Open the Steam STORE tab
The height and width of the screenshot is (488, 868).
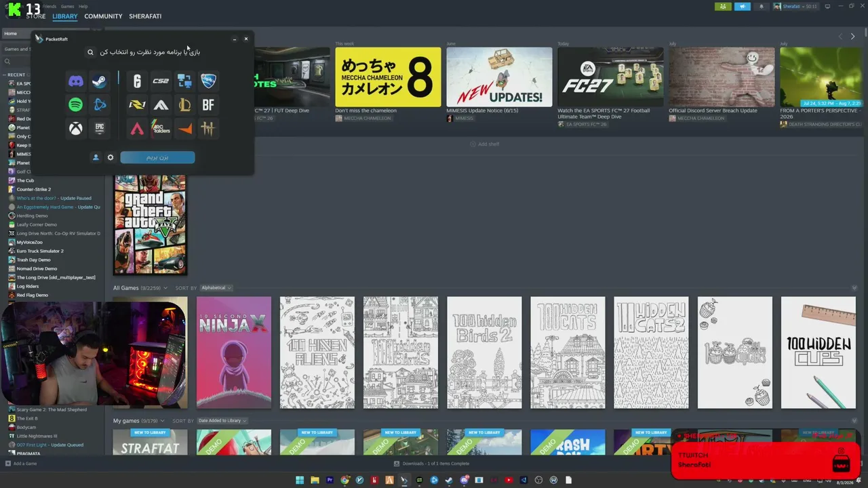[35, 16]
